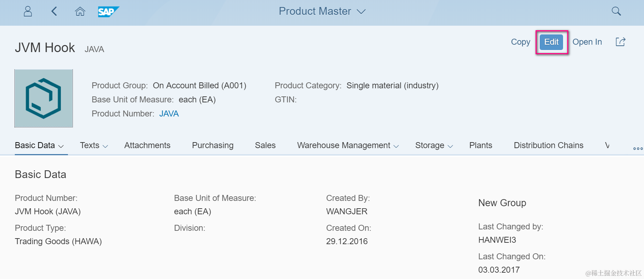
Task: Click the Copy button
Action: tap(520, 42)
